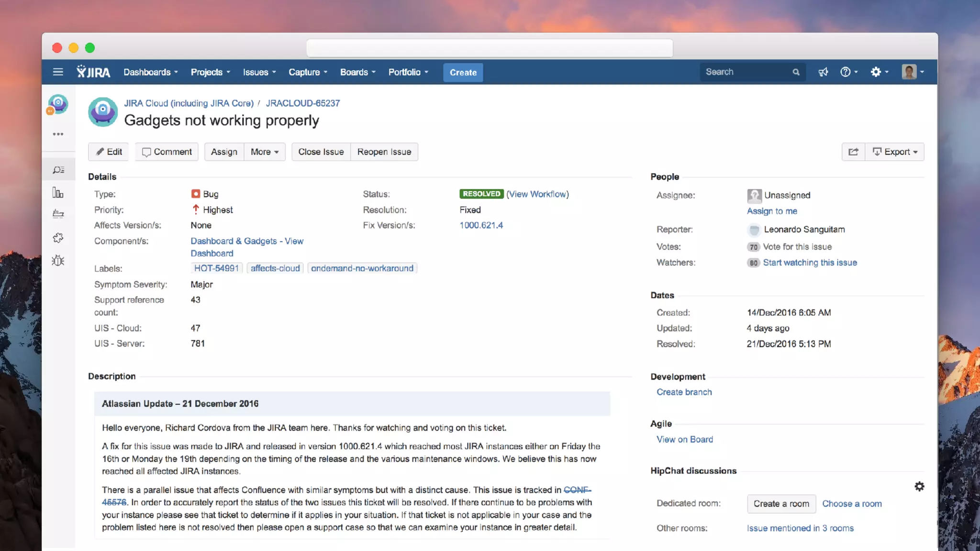Expand the More actions dropdown

click(265, 152)
